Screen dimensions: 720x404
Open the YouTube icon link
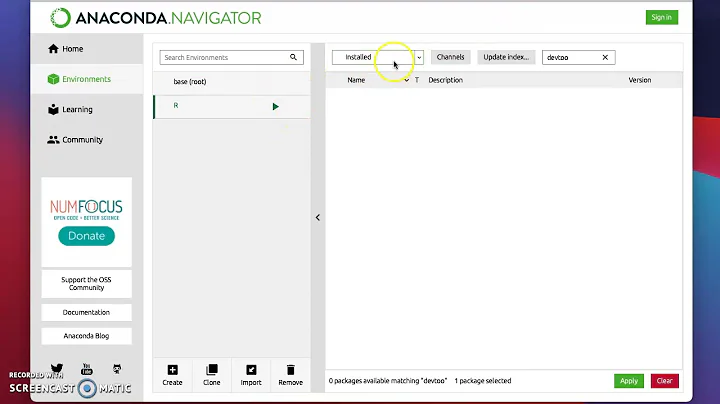(87, 369)
